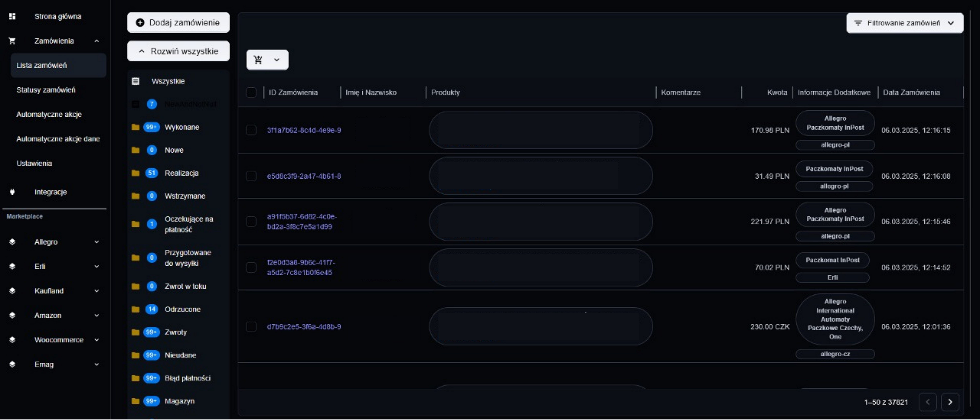Image resolution: width=980 pixels, height=420 pixels.
Task: Collapse the Zamówienia sidebar section chevron
Action: (x=97, y=41)
